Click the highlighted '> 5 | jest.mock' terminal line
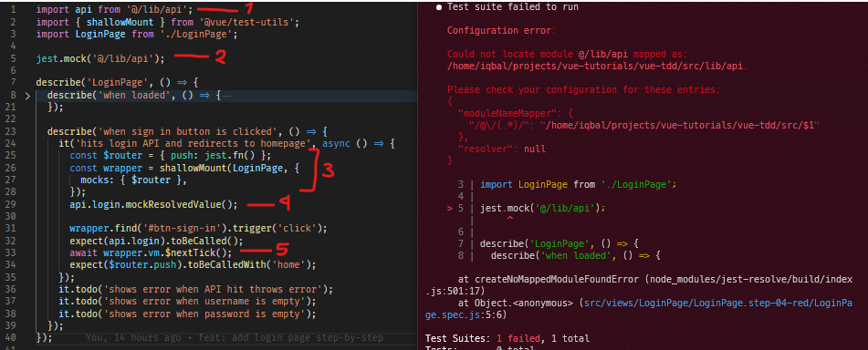Screen dimensions: 868x350 [527, 209]
